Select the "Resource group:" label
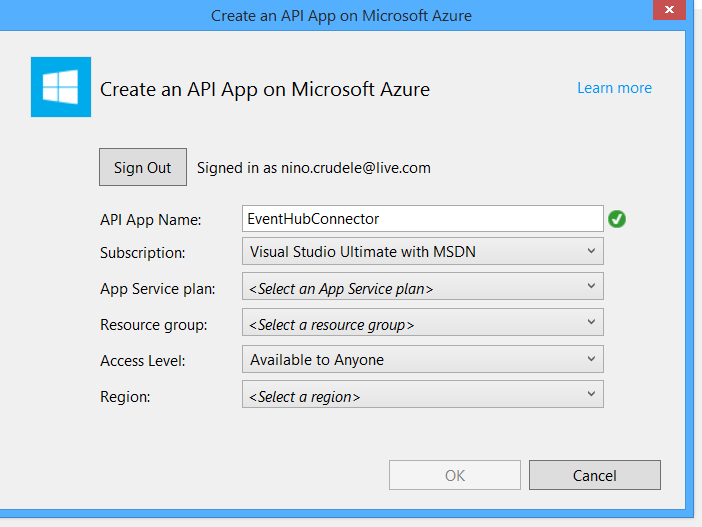Viewport: 702px width, 527px height. (x=154, y=325)
